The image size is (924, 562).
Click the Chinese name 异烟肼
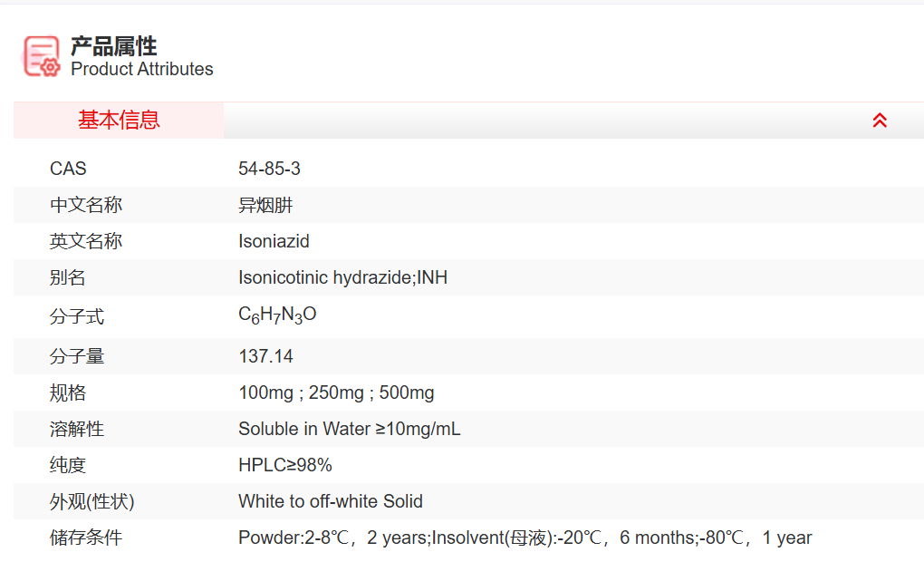point(265,205)
